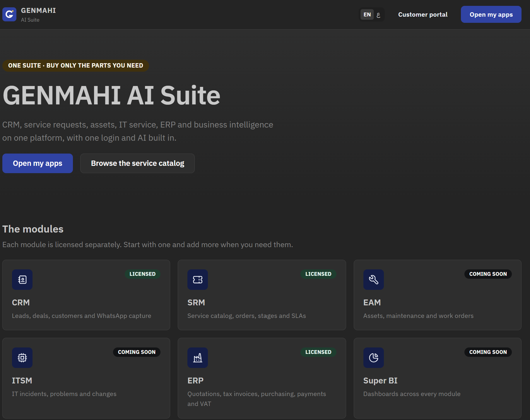The image size is (530, 420).
Task: Click the GENMAHI logo icon in header
Action: pos(9,14)
